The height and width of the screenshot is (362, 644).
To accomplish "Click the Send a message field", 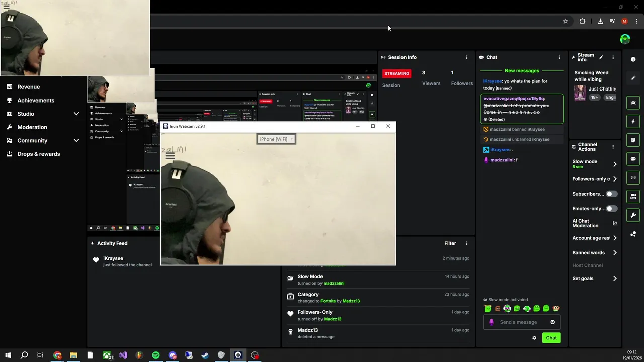I will pyautogui.click(x=518, y=322).
